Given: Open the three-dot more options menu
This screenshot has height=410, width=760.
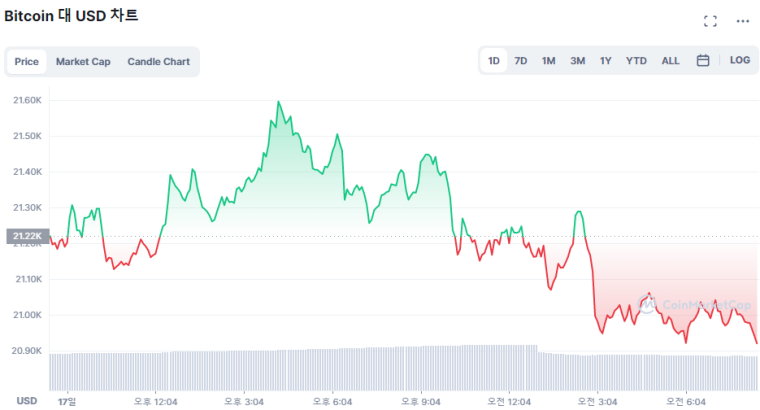Looking at the screenshot, I should [x=742, y=21].
